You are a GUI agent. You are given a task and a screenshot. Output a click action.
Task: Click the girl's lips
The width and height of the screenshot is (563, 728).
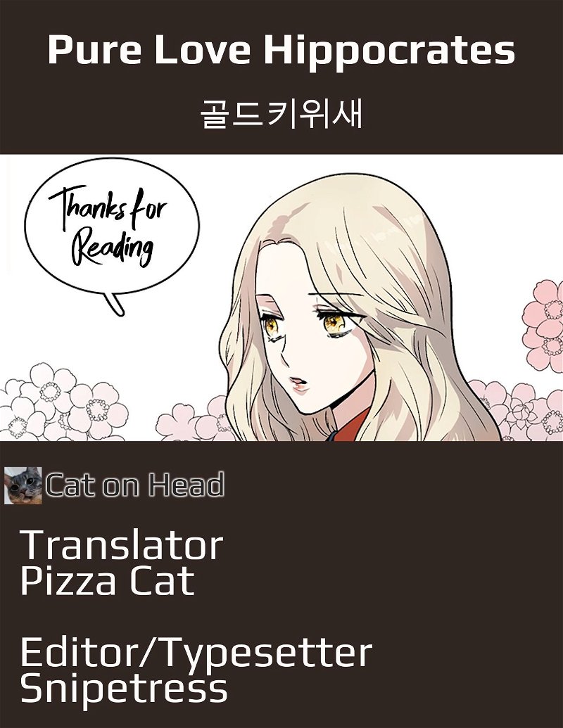click(x=296, y=383)
